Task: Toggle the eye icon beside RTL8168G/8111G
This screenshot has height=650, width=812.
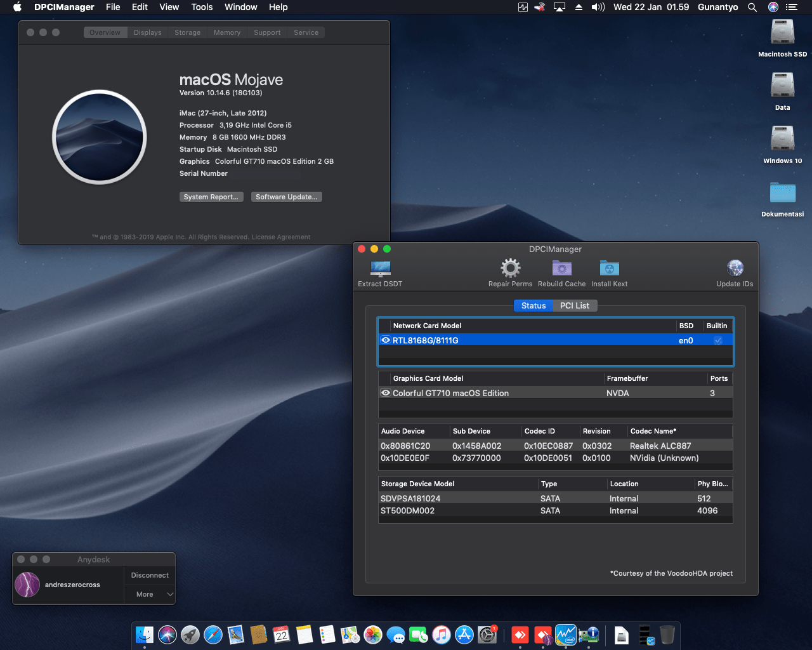Action: (386, 340)
